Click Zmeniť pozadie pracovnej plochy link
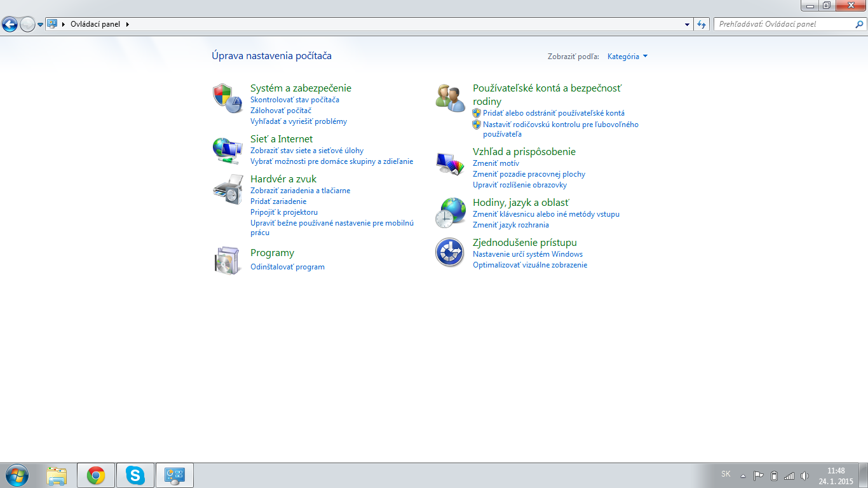Viewport: 868px width, 488px height. [529, 174]
